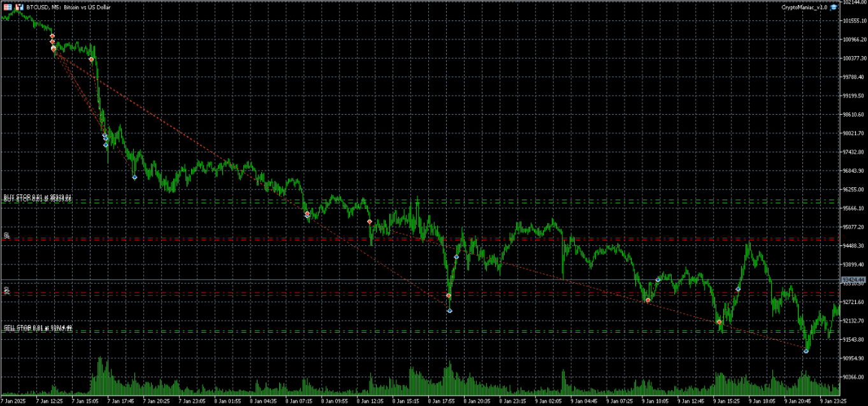
Task: Click the 8 Jan 12:35 time label
Action: point(370,402)
